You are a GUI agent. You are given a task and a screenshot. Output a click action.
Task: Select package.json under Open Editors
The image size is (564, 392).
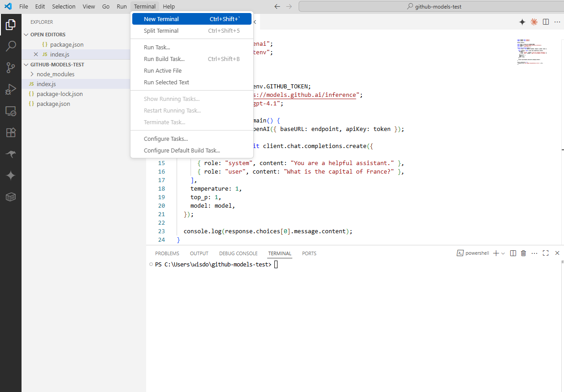pyautogui.click(x=67, y=44)
